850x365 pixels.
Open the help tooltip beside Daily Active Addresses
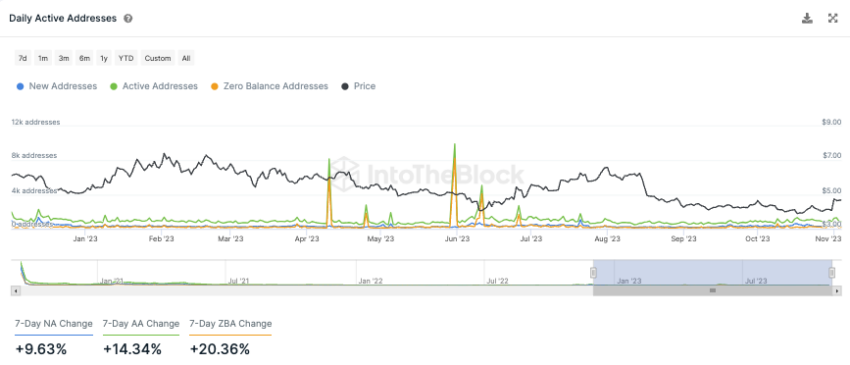[x=128, y=18]
